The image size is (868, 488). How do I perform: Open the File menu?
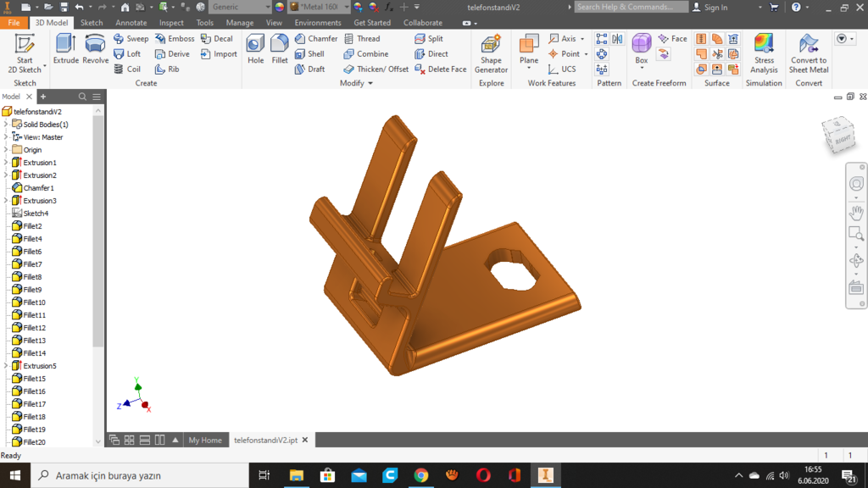click(14, 23)
